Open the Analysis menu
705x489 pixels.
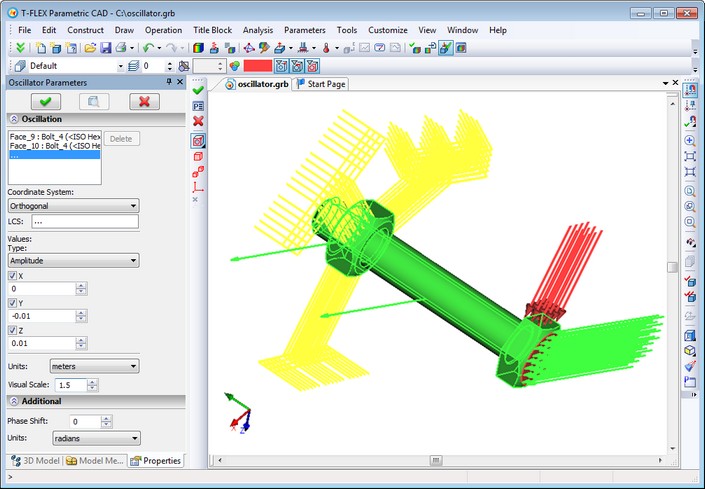pyautogui.click(x=257, y=30)
